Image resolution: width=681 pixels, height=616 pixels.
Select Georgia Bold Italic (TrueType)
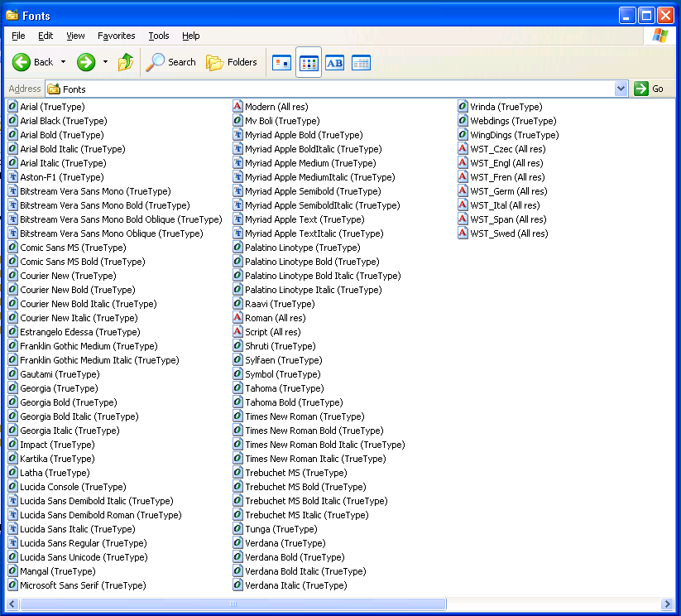pyautogui.click(x=79, y=416)
